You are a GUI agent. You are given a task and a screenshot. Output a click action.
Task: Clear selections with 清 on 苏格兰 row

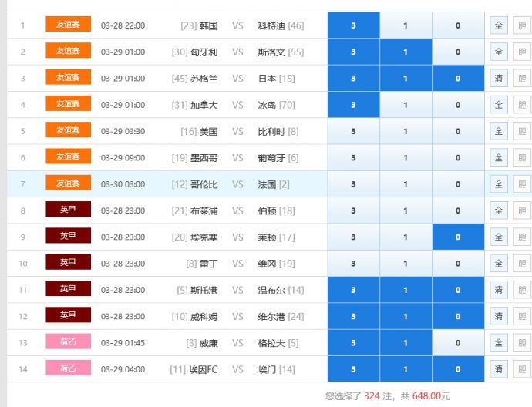[498, 79]
